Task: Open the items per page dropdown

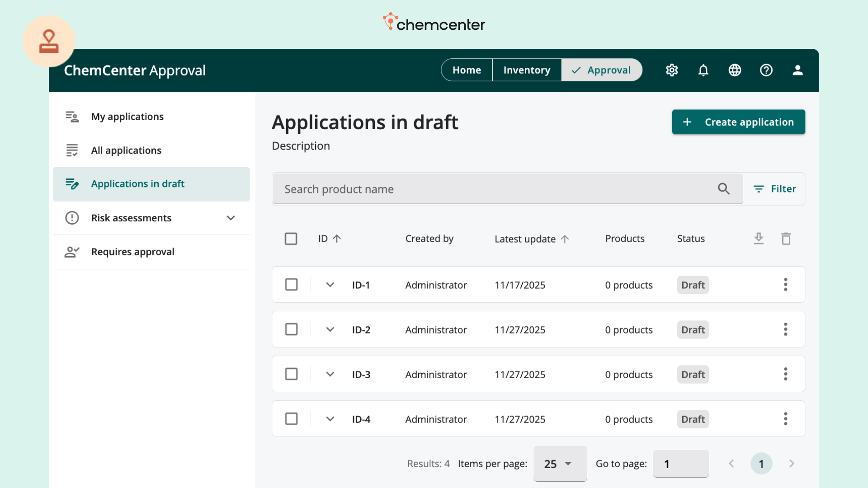Action: point(560,464)
